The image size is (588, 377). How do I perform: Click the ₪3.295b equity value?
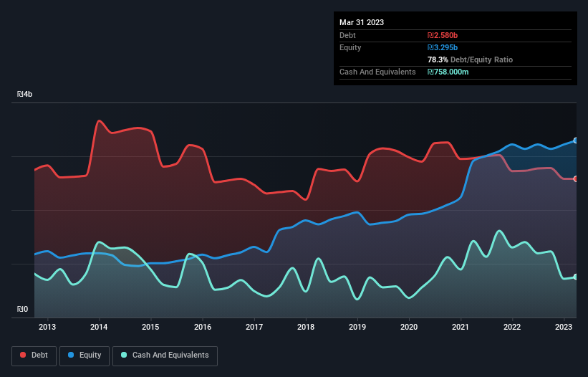(443, 47)
